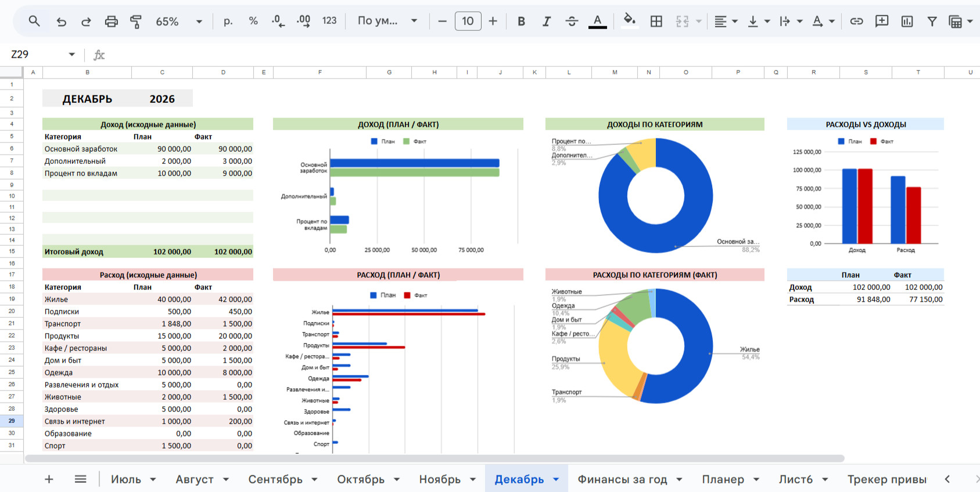Toggle italic text formatting
Image resolution: width=980 pixels, height=492 pixels.
pos(546,21)
